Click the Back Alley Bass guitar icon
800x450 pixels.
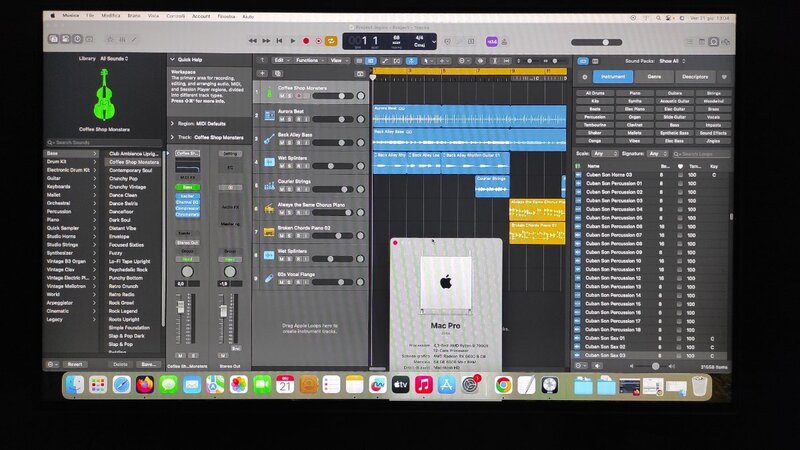pyautogui.click(x=269, y=138)
